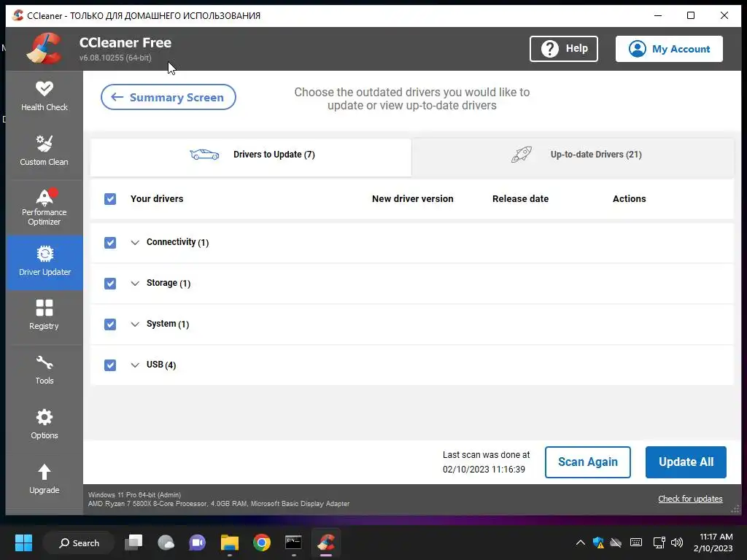This screenshot has width=747, height=560.
Task: Uncheck the System category checkbox
Action: coord(110,324)
